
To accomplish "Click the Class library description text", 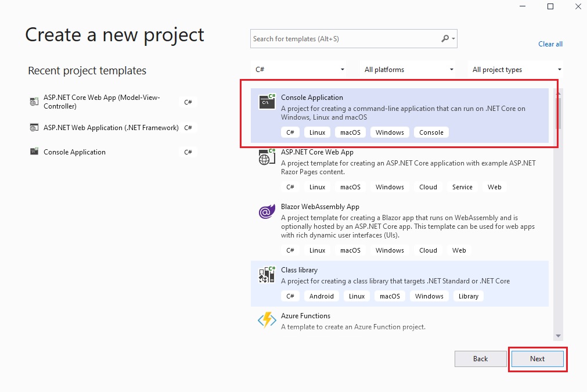I will pyautogui.click(x=395, y=281).
